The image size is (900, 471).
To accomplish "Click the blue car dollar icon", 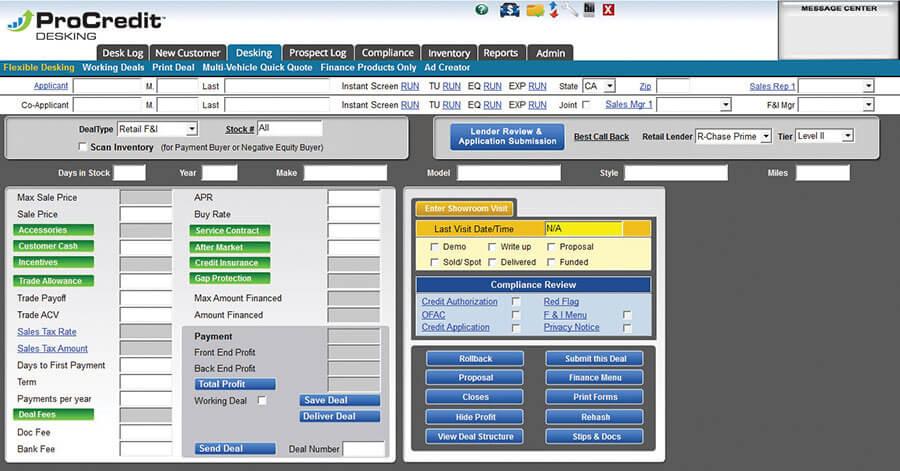I will 509,10.
